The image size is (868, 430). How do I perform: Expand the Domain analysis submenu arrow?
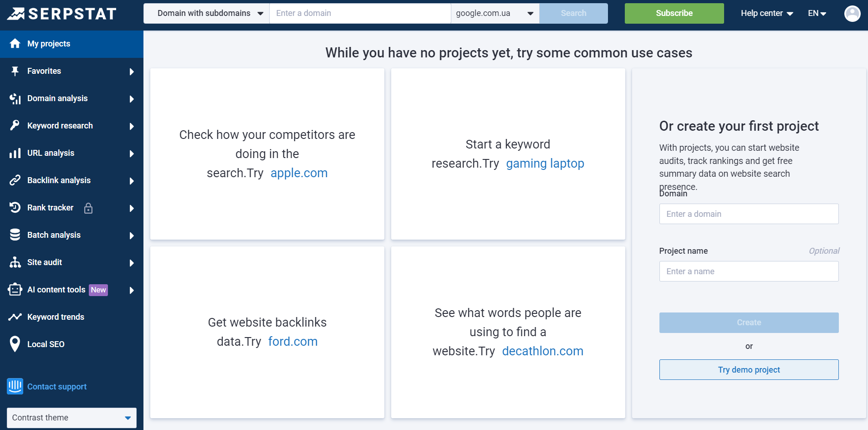[132, 99]
